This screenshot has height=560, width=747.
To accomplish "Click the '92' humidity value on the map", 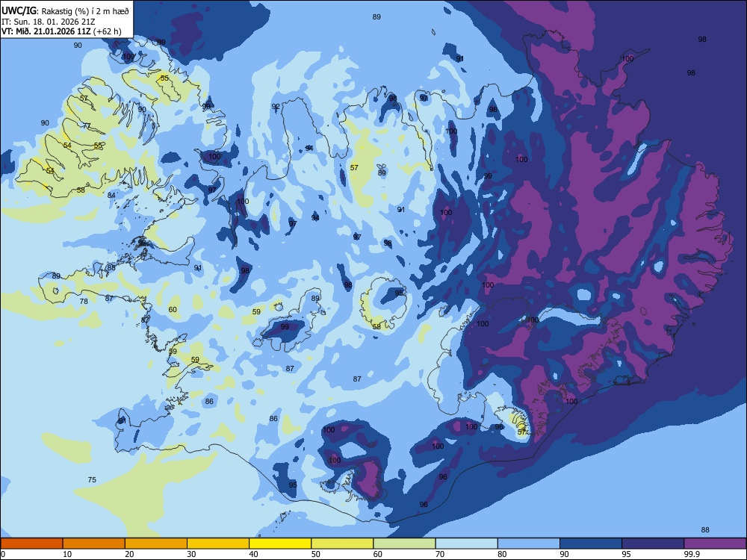I will click(x=276, y=106).
